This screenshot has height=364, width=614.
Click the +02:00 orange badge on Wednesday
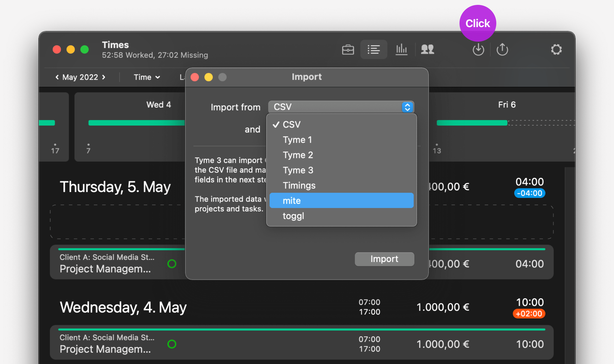[529, 314]
